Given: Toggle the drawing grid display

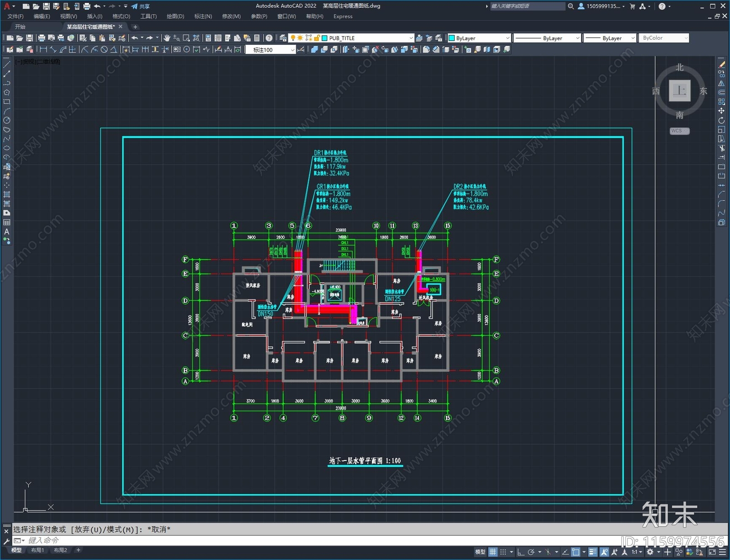Looking at the screenshot, I should [493, 552].
